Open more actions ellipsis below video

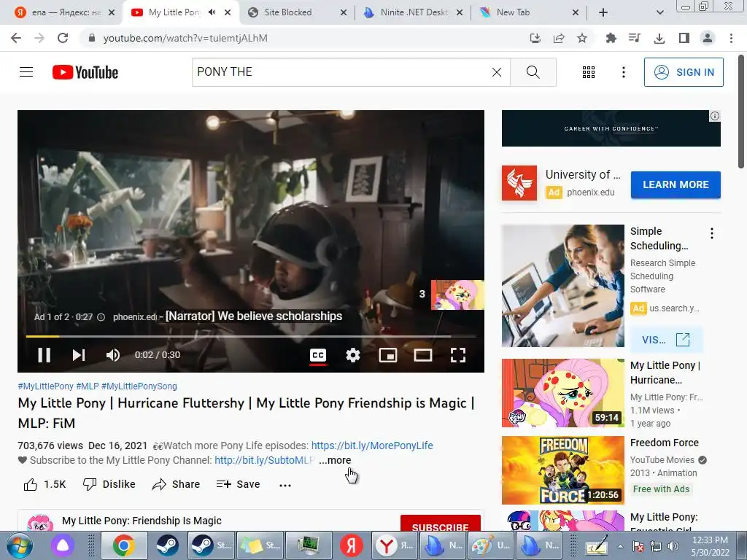coord(285,485)
